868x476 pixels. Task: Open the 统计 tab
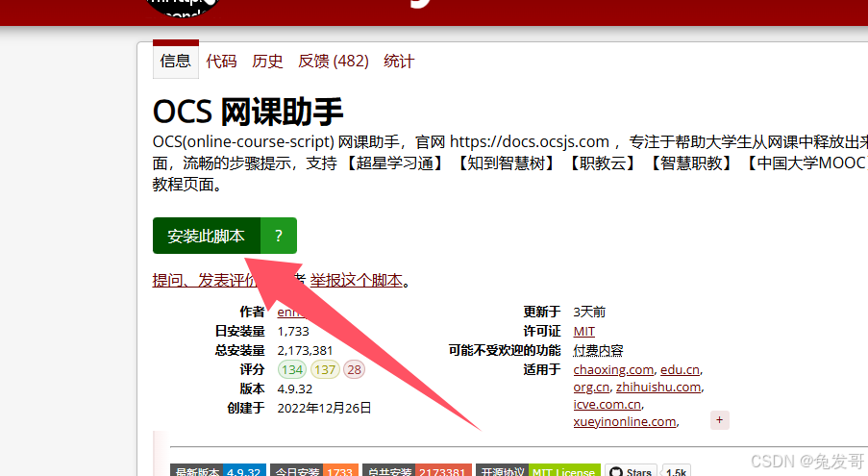[399, 61]
